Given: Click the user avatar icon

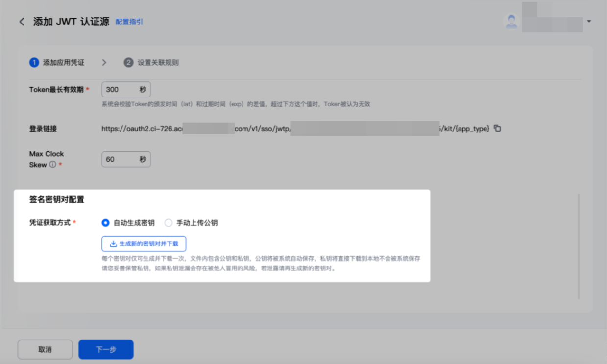Looking at the screenshot, I should (511, 22).
